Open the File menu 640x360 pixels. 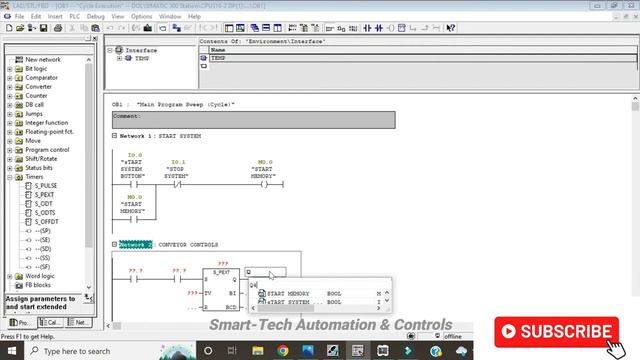[19, 17]
